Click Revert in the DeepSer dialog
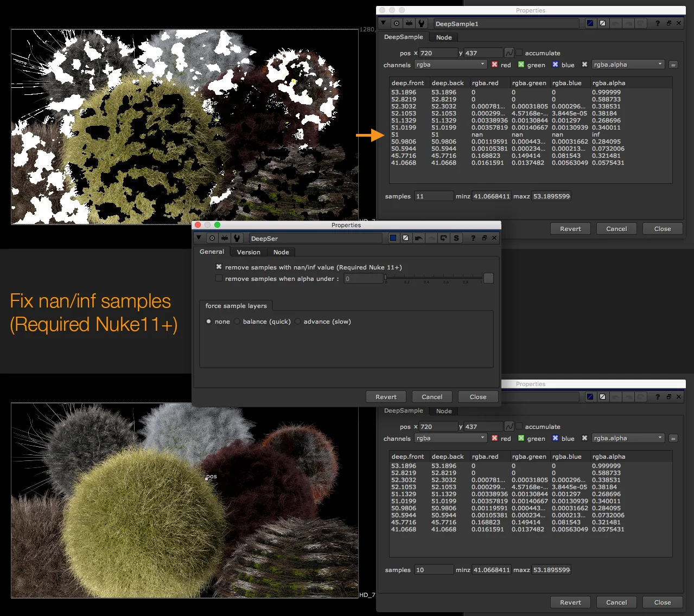694x616 pixels. click(x=386, y=397)
